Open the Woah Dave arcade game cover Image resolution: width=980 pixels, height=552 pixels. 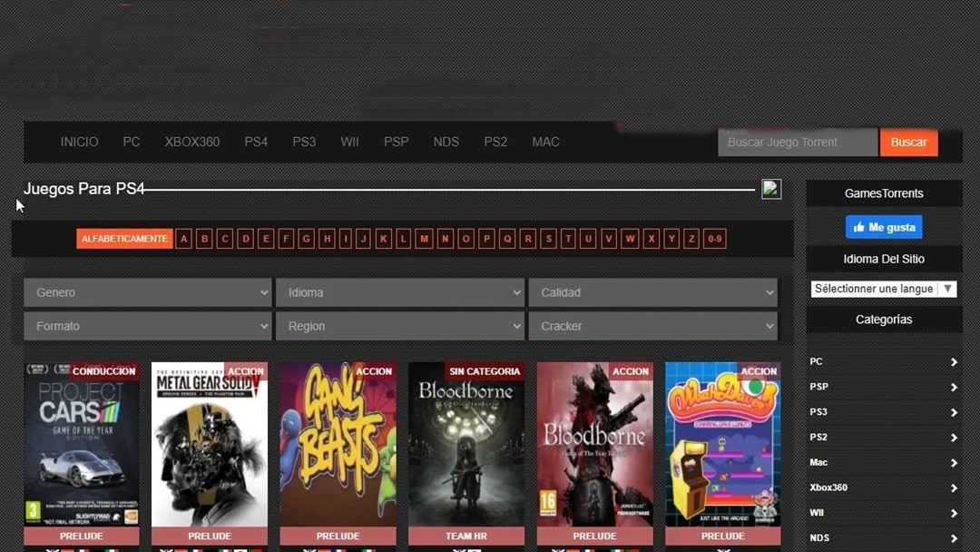pyautogui.click(x=723, y=445)
